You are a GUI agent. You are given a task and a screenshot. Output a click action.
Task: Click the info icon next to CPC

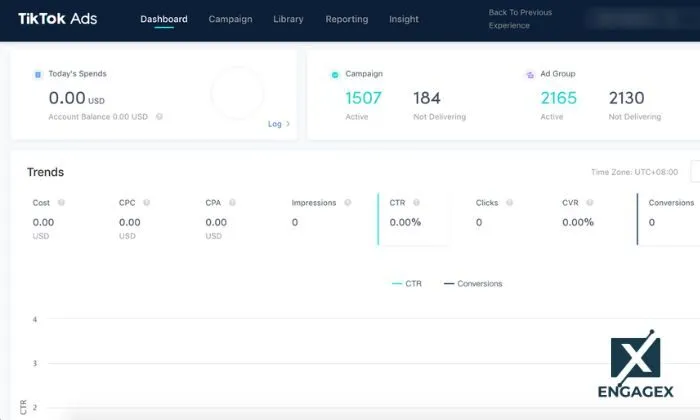[x=147, y=203]
